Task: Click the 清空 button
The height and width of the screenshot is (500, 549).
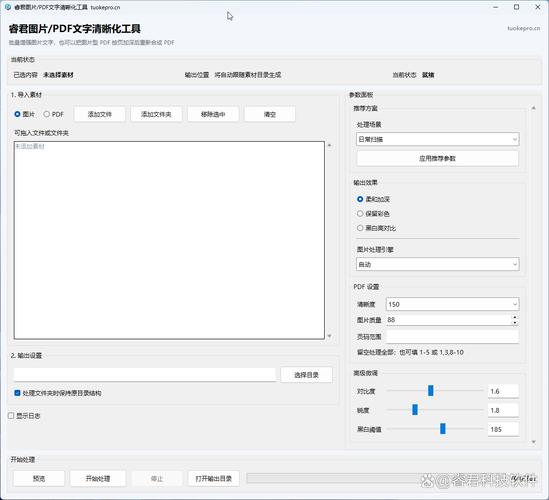Action: coord(270,114)
